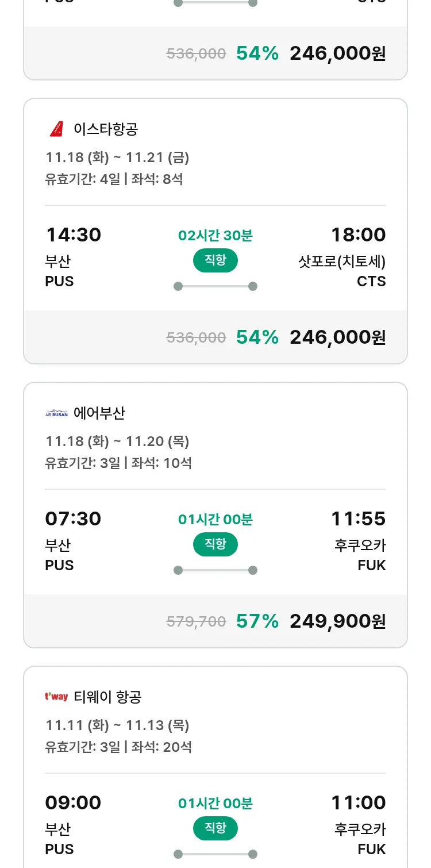Click the 57% discount label

pos(257,621)
